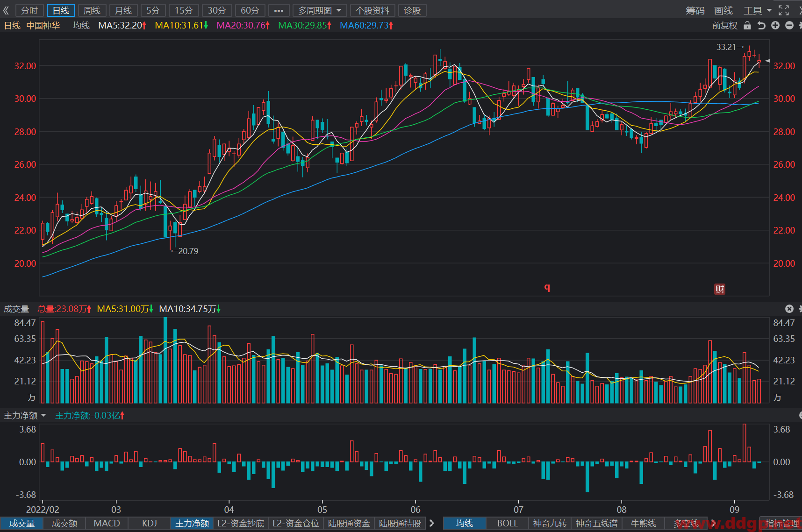Click 中国神华 stock name label

(x=43, y=25)
